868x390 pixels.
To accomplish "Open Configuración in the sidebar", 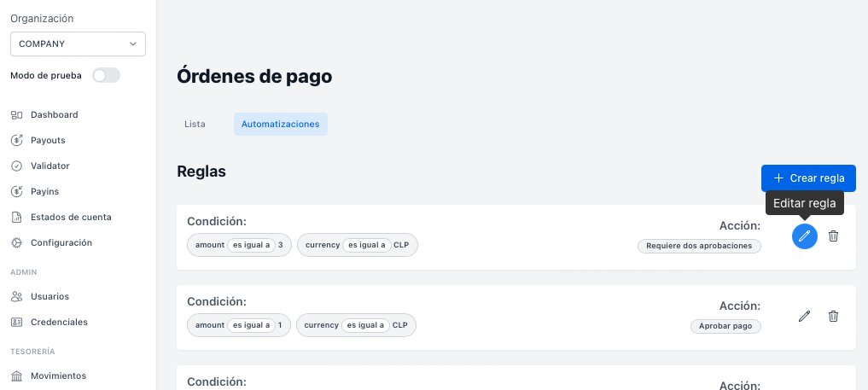I will (61, 242).
